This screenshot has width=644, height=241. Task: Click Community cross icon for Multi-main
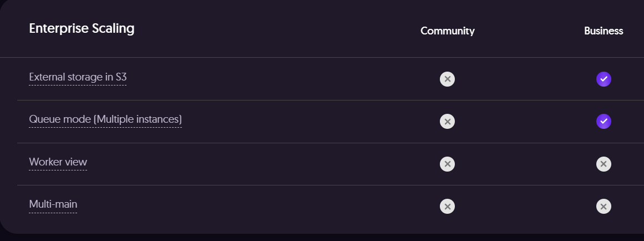(x=447, y=206)
